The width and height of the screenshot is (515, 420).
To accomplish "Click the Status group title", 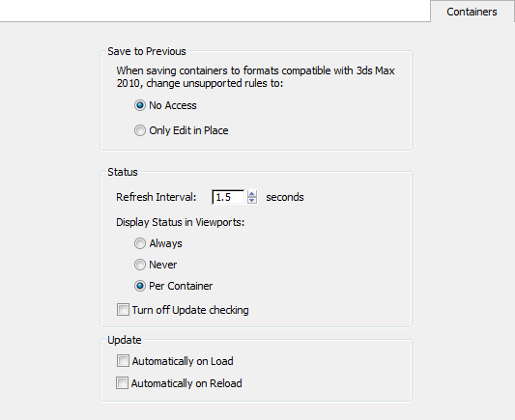I will [x=123, y=172].
